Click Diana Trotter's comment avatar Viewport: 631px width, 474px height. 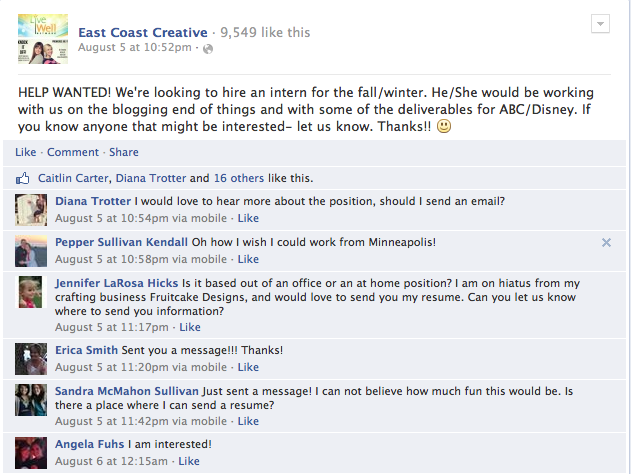(x=31, y=210)
